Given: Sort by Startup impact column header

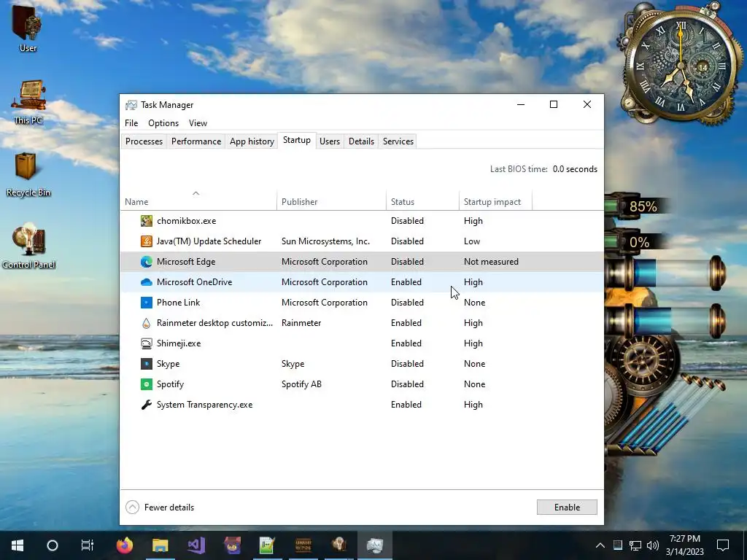Looking at the screenshot, I should [x=495, y=201].
